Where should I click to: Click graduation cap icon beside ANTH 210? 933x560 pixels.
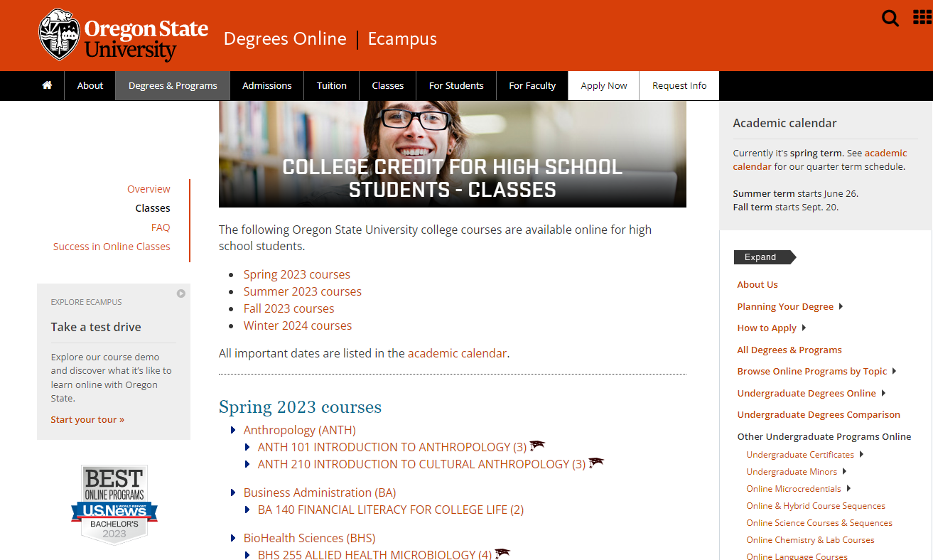596,463
